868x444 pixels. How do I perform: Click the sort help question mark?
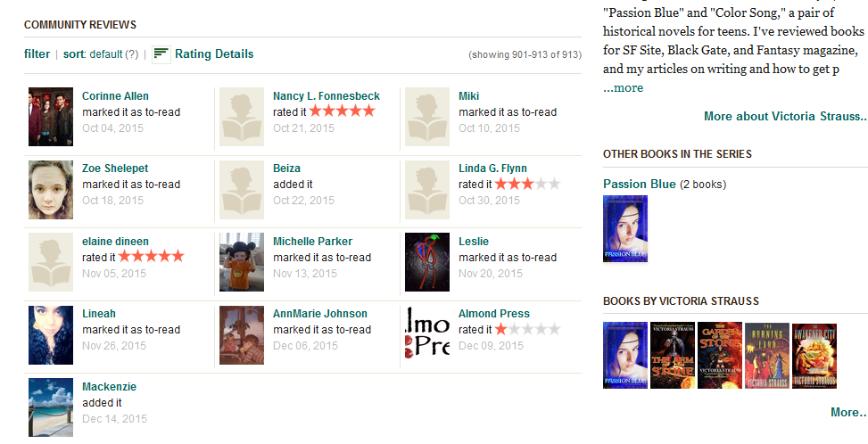tap(132, 54)
